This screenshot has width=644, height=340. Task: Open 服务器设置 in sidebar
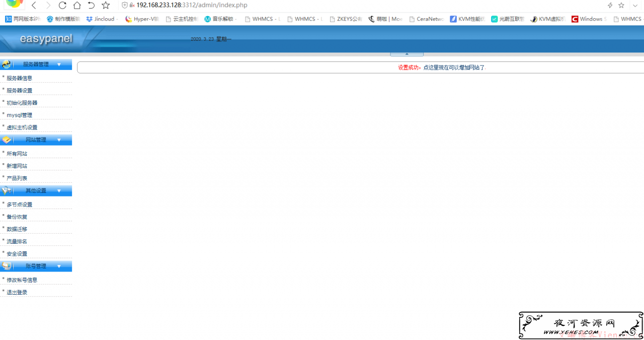click(20, 91)
